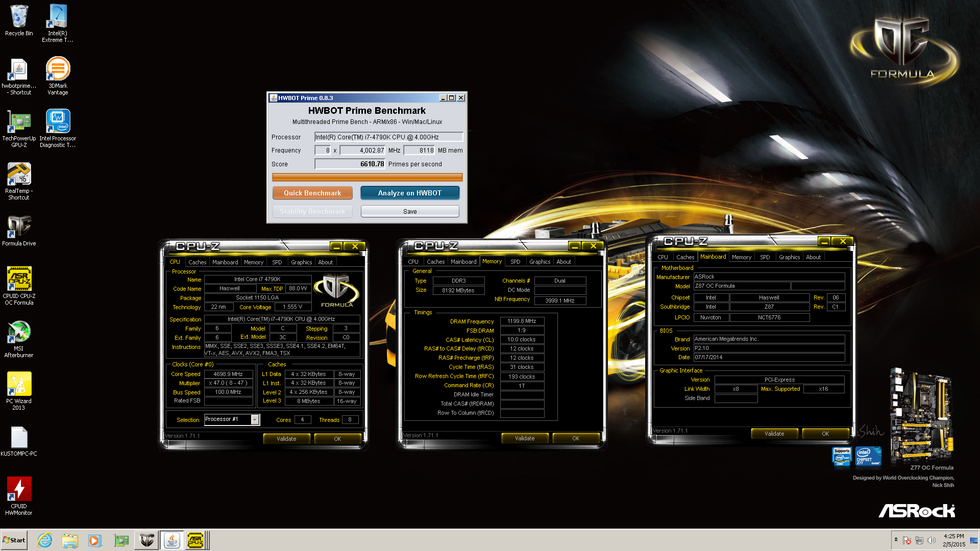Switch to Graphics tab in right CPU-Z
This screenshot has height=551, width=980.
[x=790, y=257]
